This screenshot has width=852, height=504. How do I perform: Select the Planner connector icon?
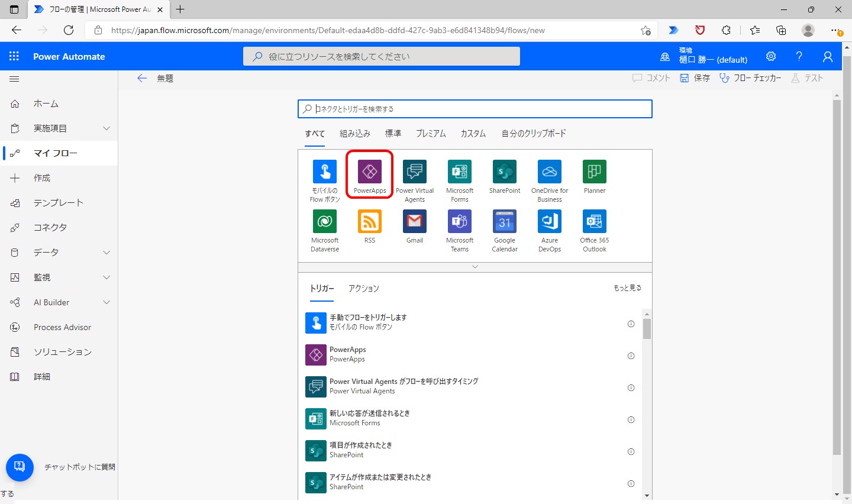click(x=595, y=172)
